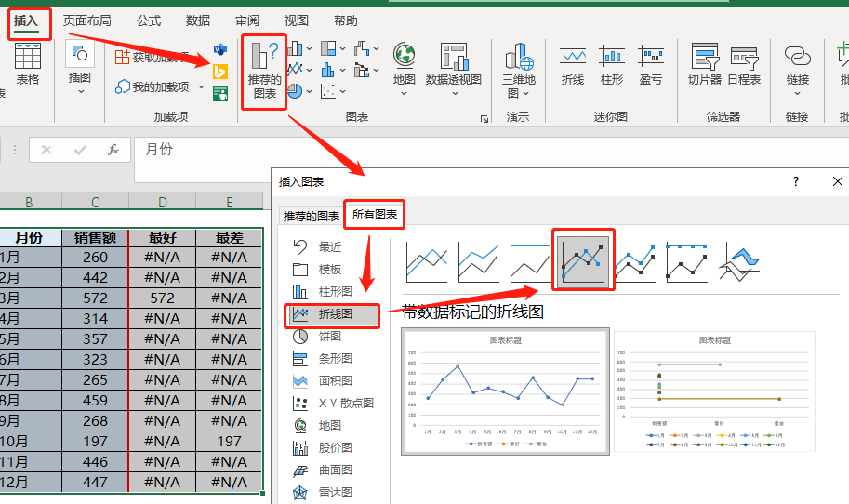Choose the stacked line chart subtype
The width and height of the screenshot is (849, 504).
pos(478,262)
